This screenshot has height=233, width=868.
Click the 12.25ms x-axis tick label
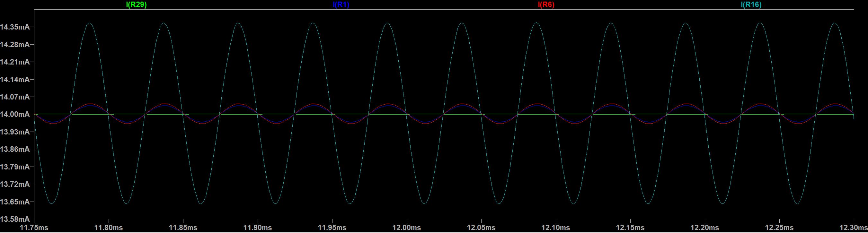tap(779, 228)
